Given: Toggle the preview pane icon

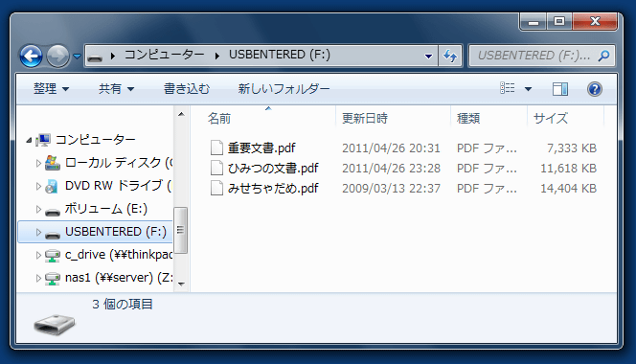Looking at the screenshot, I should point(560,89).
